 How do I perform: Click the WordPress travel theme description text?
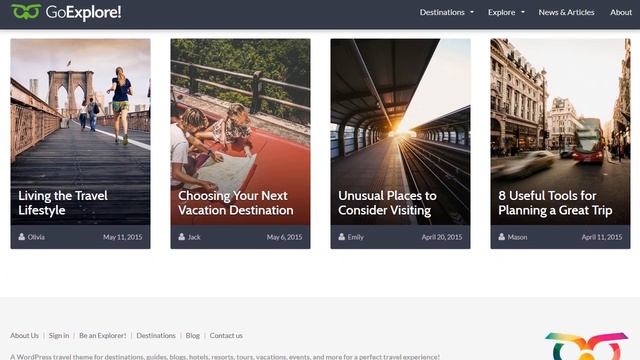tap(225, 356)
